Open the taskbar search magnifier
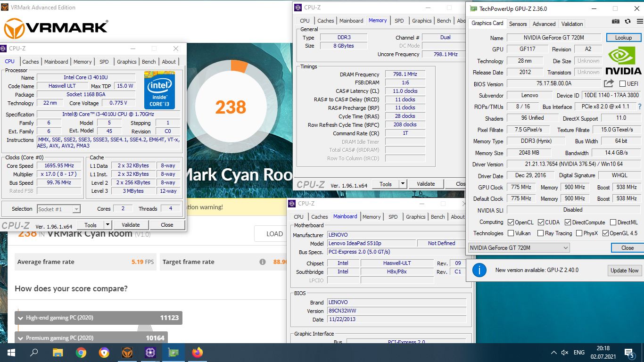This screenshot has width=644, height=362. point(34,352)
